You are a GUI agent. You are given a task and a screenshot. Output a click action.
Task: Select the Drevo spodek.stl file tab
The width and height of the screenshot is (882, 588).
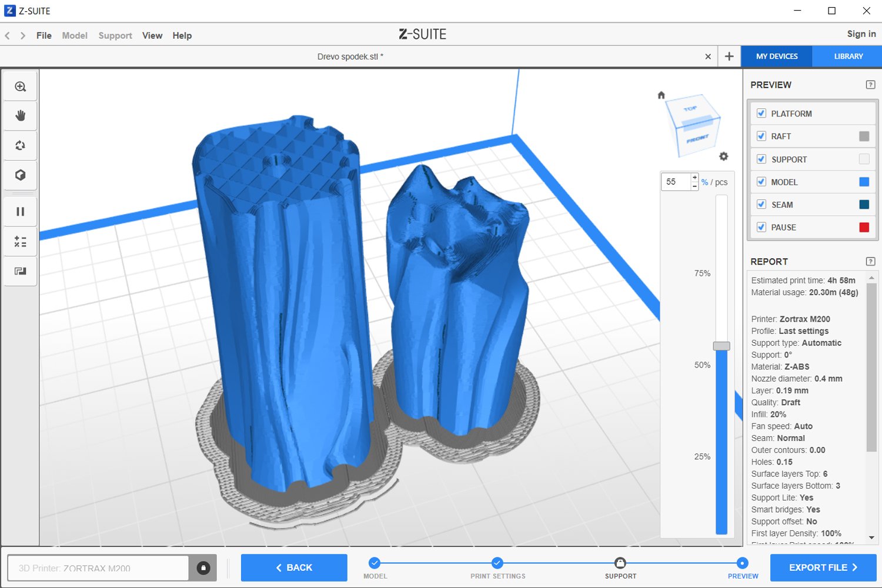coord(350,56)
